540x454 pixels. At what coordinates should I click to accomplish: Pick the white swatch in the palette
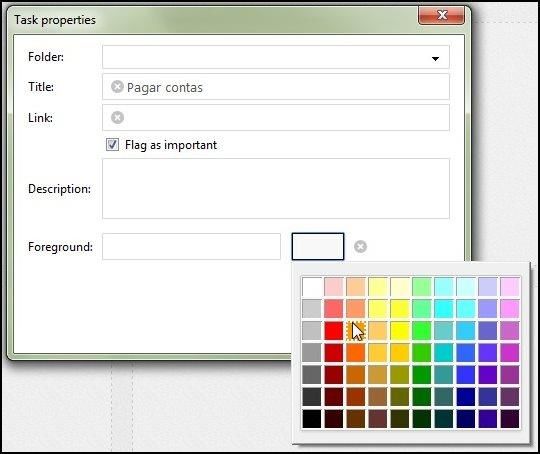312,287
